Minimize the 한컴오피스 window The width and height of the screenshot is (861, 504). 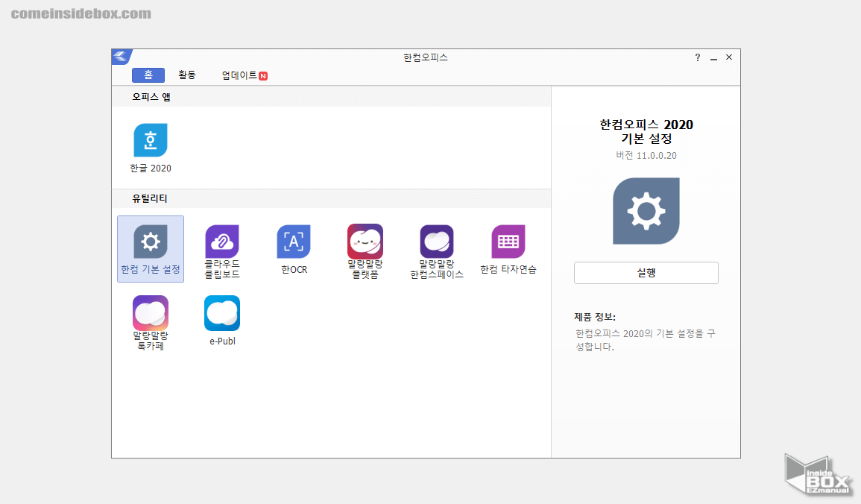point(713,57)
